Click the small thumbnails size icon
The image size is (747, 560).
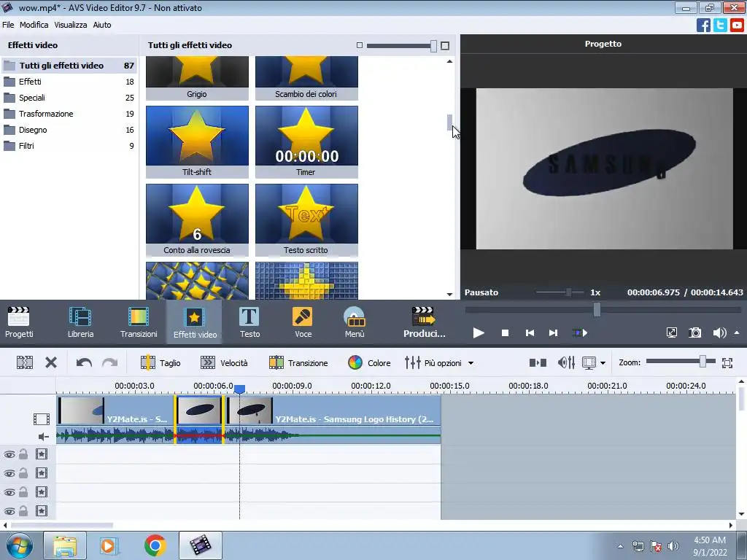[360, 45]
